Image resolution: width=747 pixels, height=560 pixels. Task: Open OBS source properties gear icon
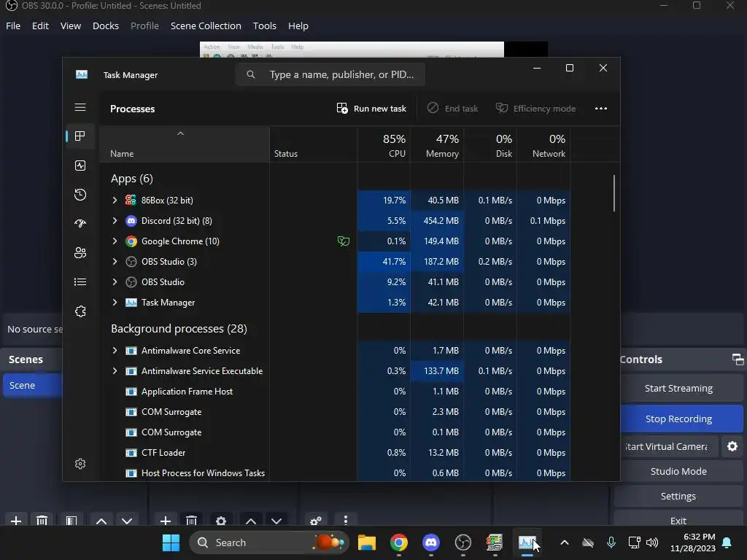point(220,521)
